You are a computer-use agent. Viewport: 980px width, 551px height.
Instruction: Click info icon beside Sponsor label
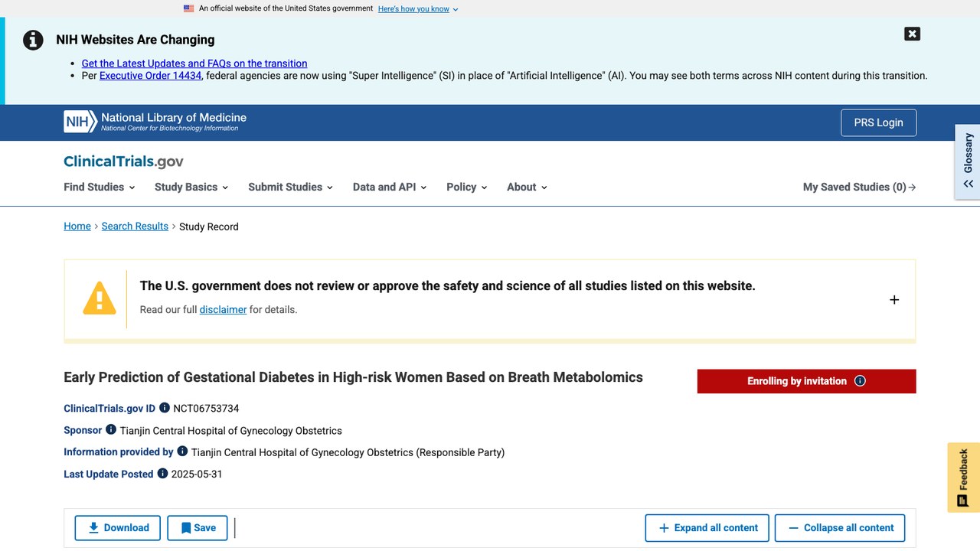click(111, 430)
